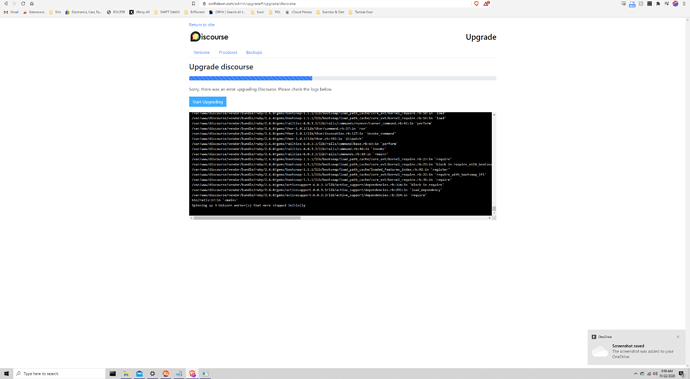This screenshot has height=379, width=690.
Task: Open the Windows Start menu
Action: (x=6, y=374)
